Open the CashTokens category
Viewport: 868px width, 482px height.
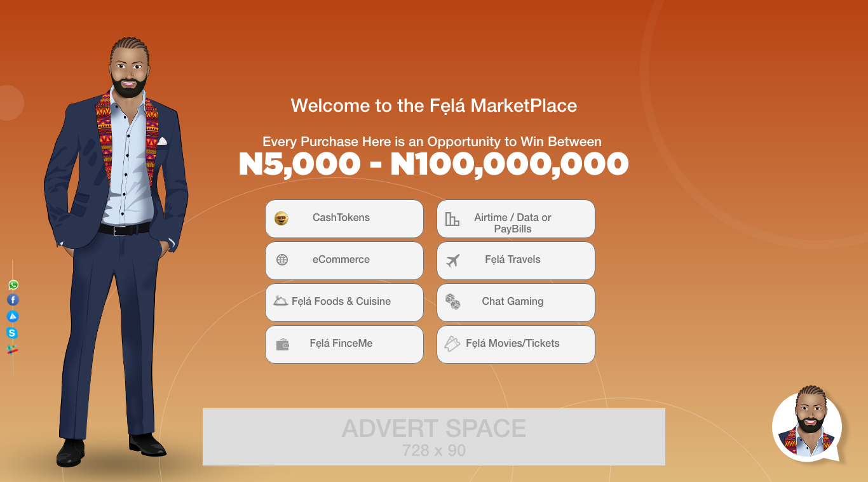pyautogui.click(x=344, y=219)
